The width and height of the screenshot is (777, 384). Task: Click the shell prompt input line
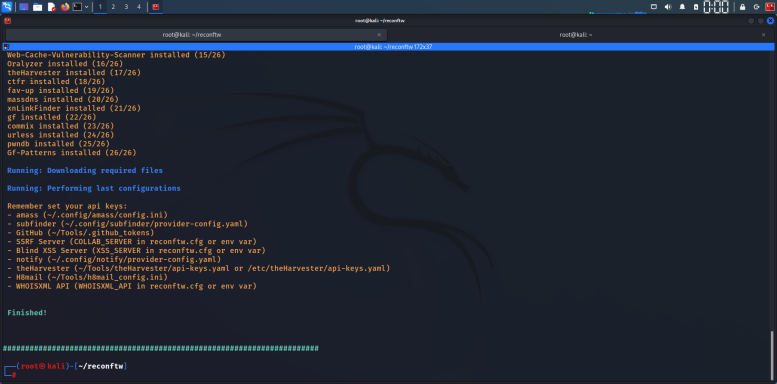click(387, 375)
